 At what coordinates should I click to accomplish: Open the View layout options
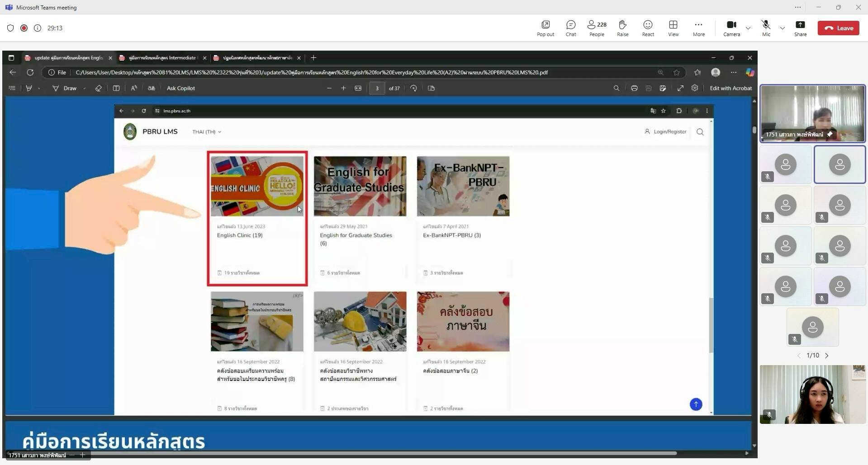673,28
